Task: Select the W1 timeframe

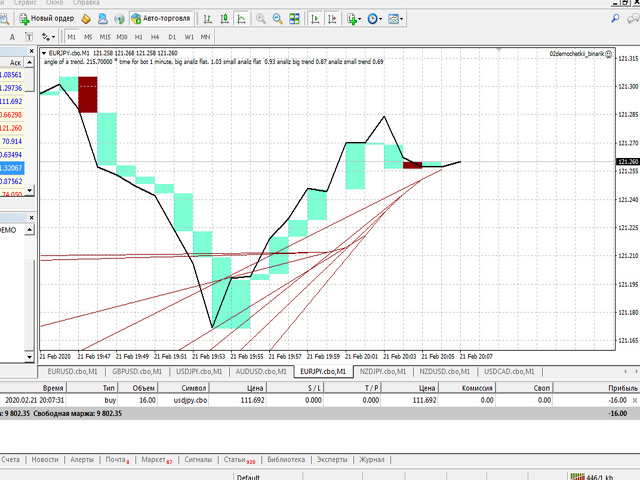Action: 189,37
